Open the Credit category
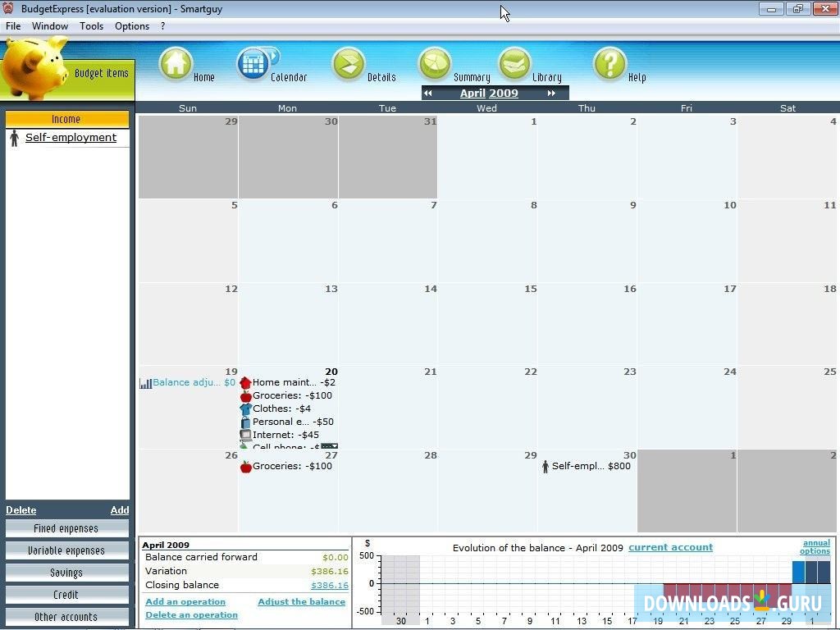The image size is (840, 630). 67,595
